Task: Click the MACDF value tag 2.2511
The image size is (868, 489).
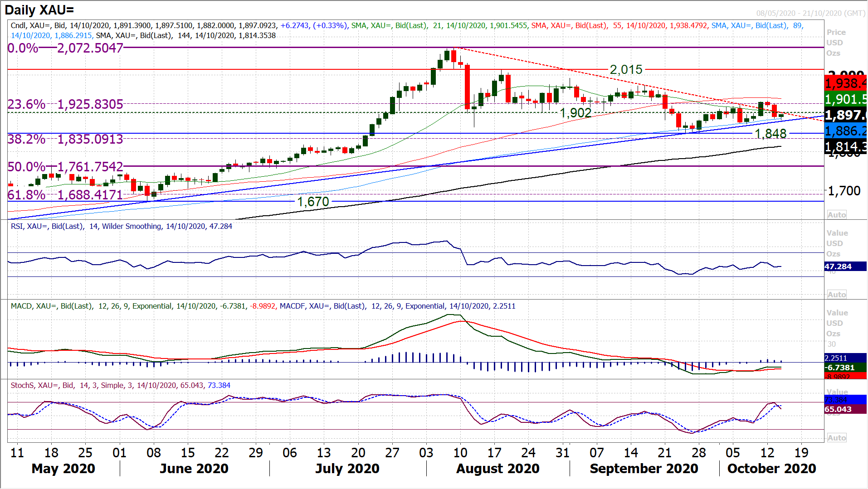Action: pos(845,358)
